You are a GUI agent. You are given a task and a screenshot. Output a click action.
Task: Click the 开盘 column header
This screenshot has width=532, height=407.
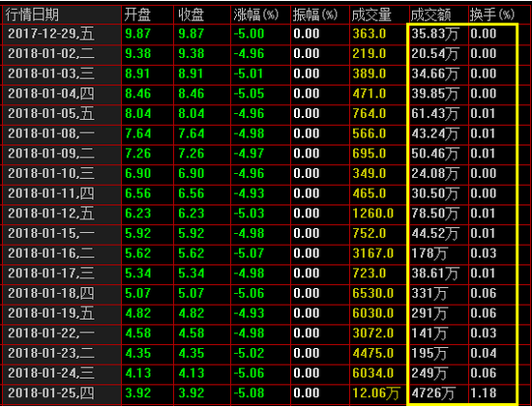137,15
